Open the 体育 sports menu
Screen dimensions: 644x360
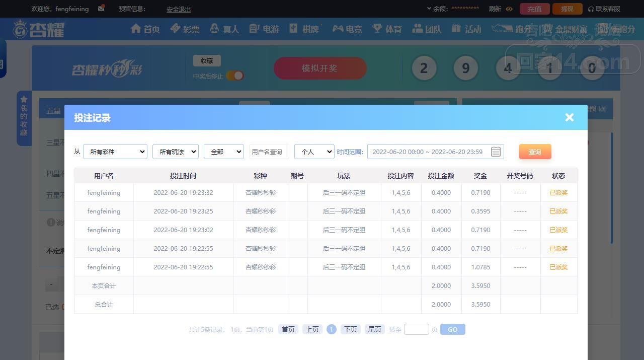click(387, 29)
